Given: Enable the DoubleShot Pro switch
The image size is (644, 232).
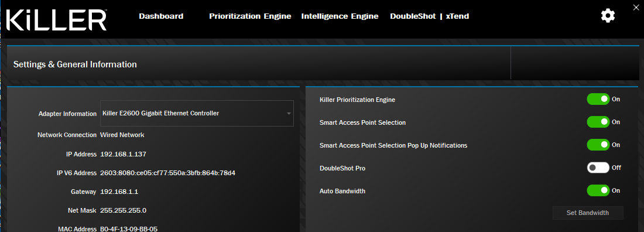Looking at the screenshot, I should [x=598, y=168].
